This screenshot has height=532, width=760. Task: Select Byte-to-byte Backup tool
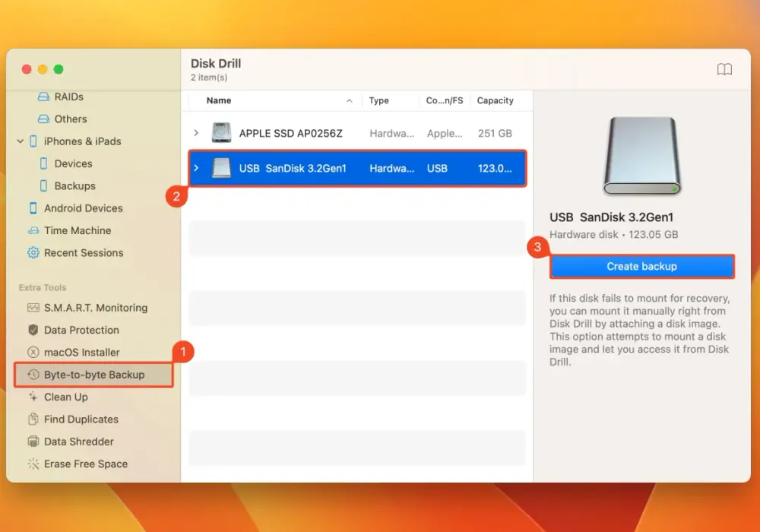click(93, 375)
